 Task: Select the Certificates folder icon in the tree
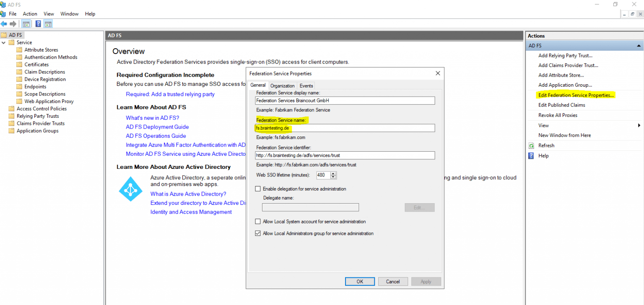19,65
